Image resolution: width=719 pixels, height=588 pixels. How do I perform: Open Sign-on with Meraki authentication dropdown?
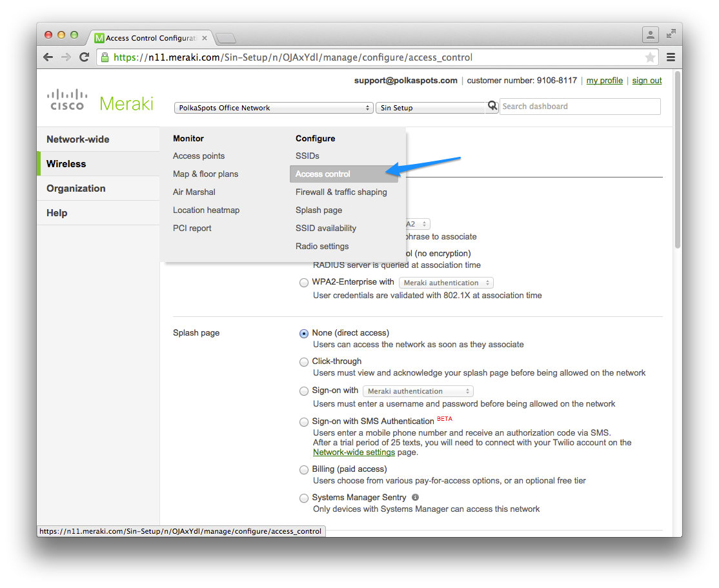[418, 391]
